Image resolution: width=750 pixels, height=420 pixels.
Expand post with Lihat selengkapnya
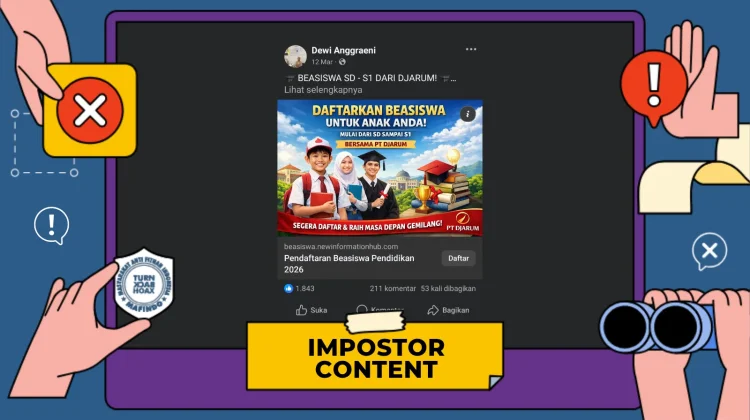tap(323, 90)
